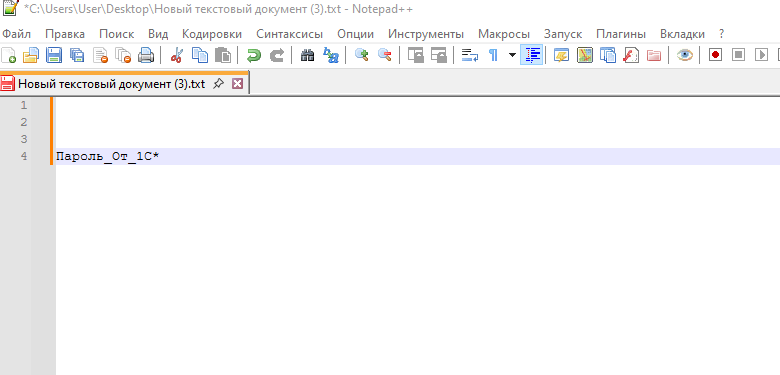The image size is (780, 375).
Task: Open the Document Map panel icon
Action: click(585, 55)
